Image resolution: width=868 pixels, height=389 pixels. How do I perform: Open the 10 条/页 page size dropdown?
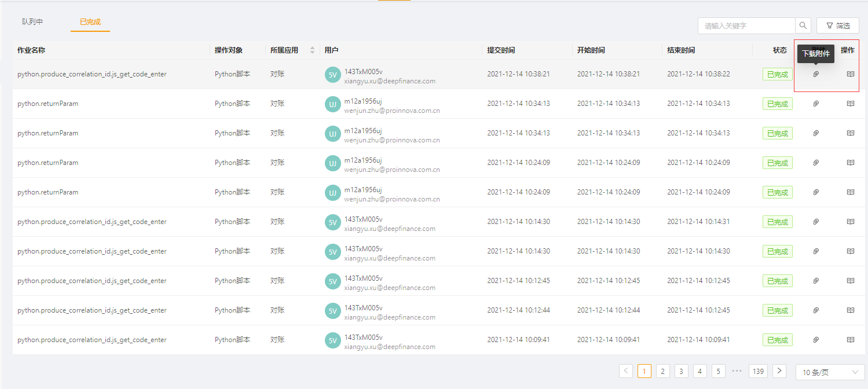(x=827, y=371)
